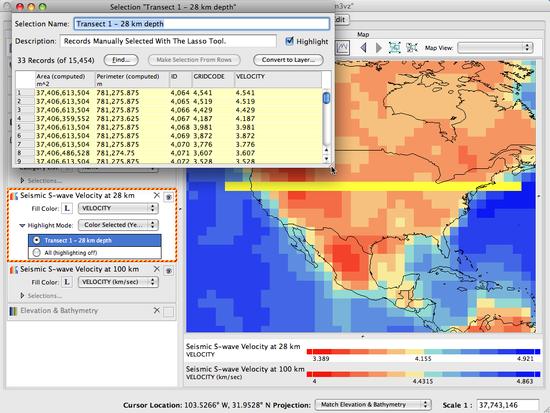Viewport: 550px width, 413px height.
Task: Click the Scale input field
Action: tap(508, 405)
